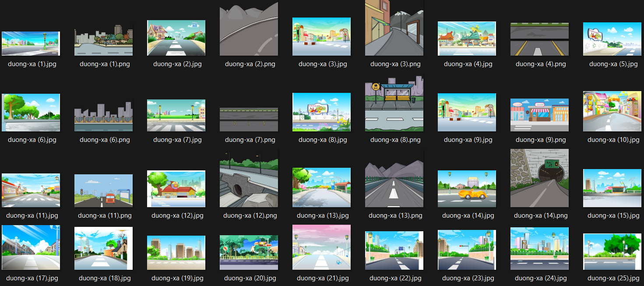Screen dimensions: 644x286
Task: Select the duong-xa (9).png shop fronts image
Action: point(539,115)
